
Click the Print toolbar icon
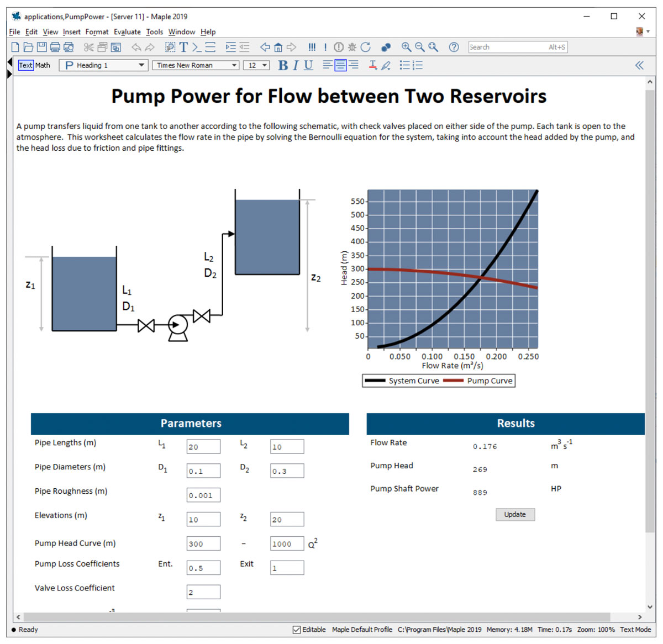coord(55,47)
